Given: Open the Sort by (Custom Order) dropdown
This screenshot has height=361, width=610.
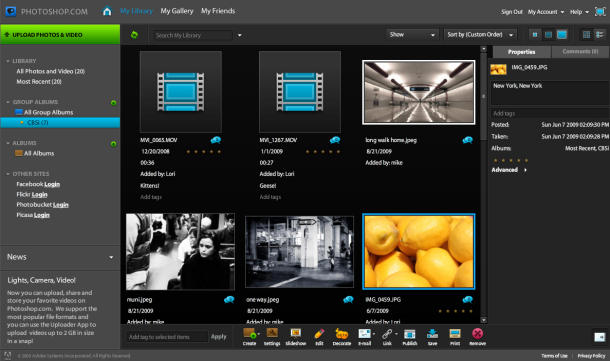Looking at the screenshot, I should pos(480,35).
